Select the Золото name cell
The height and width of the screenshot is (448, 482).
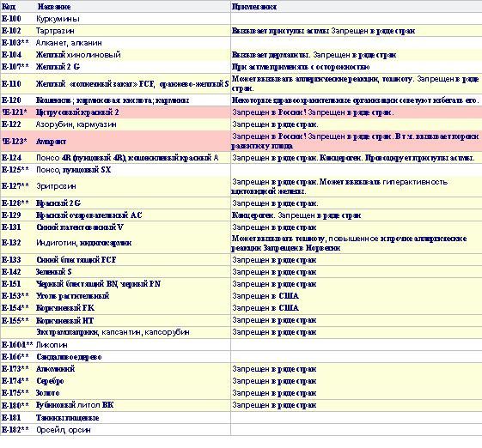[x=48, y=393]
